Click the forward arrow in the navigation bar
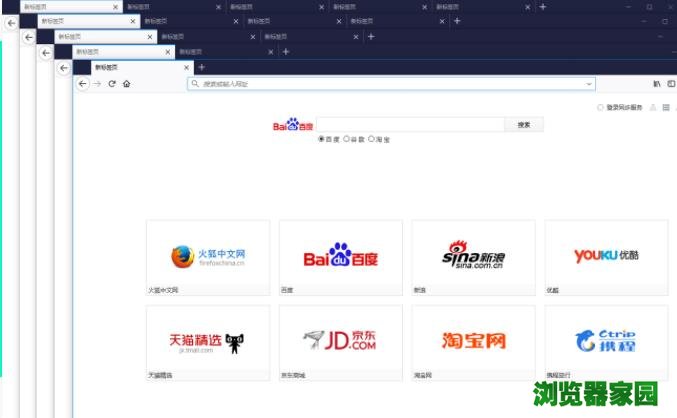Screen dimensions: 677x418 click(97, 84)
